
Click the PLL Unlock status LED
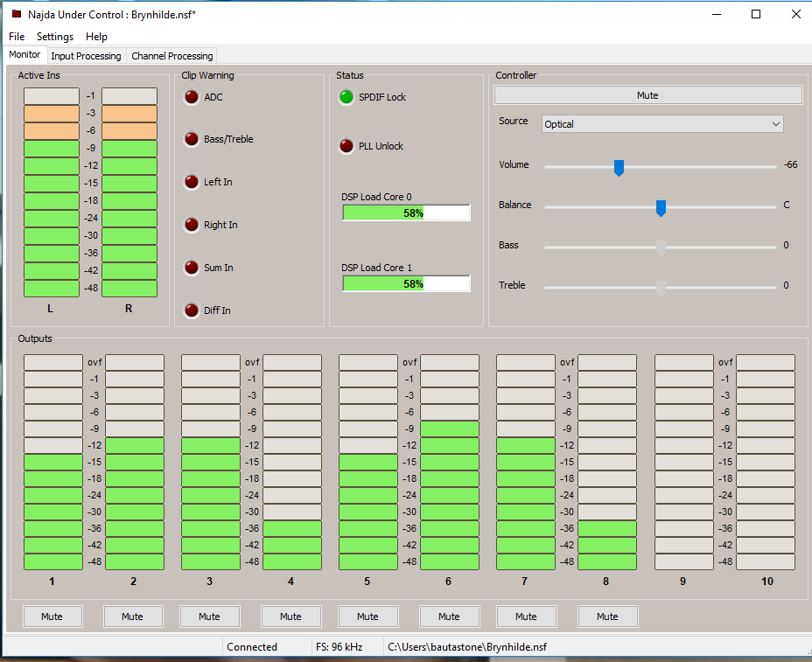(347, 146)
